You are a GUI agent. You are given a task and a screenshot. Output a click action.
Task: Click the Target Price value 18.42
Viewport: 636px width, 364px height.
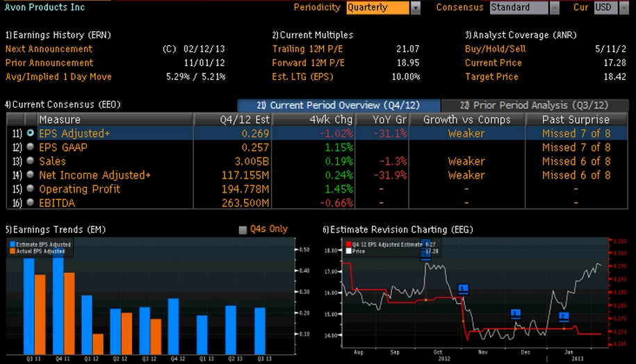coord(615,76)
